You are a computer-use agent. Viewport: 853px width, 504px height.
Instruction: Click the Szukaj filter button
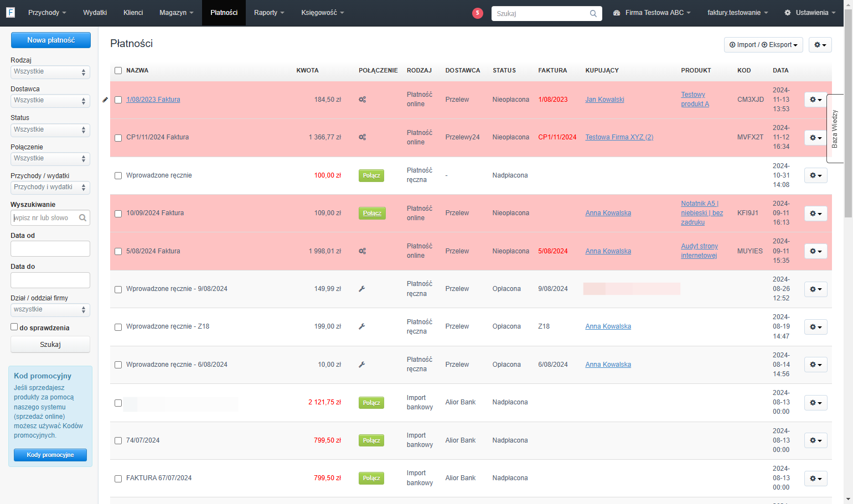[x=50, y=345]
